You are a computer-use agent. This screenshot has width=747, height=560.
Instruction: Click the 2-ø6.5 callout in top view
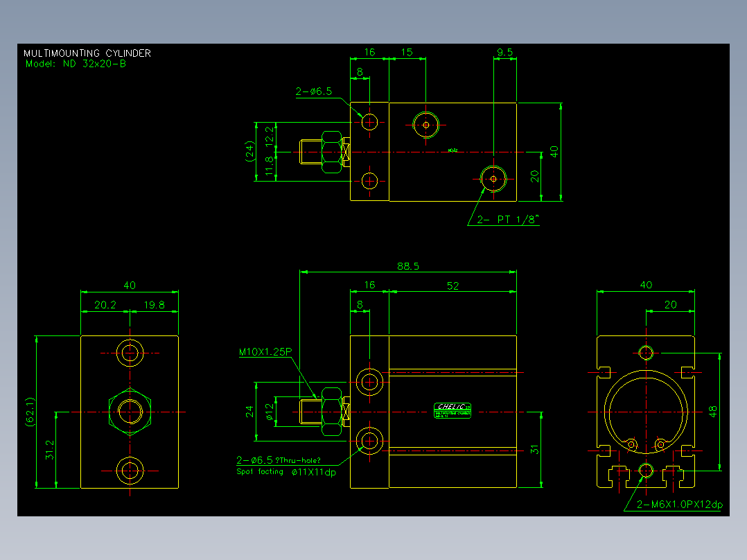pos(313,91)
